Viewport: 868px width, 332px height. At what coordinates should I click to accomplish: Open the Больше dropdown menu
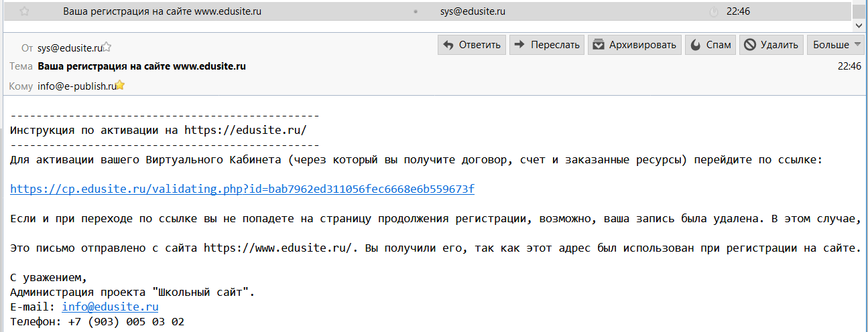coord(837,45)
